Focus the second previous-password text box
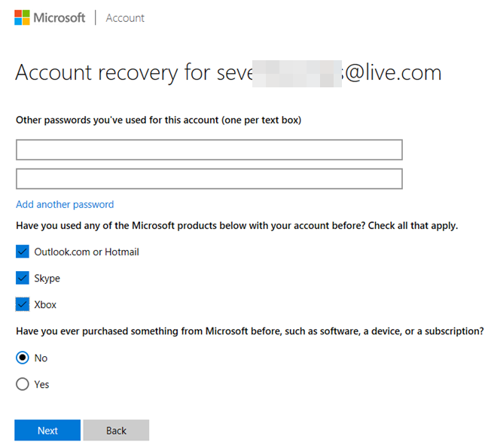The image size is (488, 448). 209,179
